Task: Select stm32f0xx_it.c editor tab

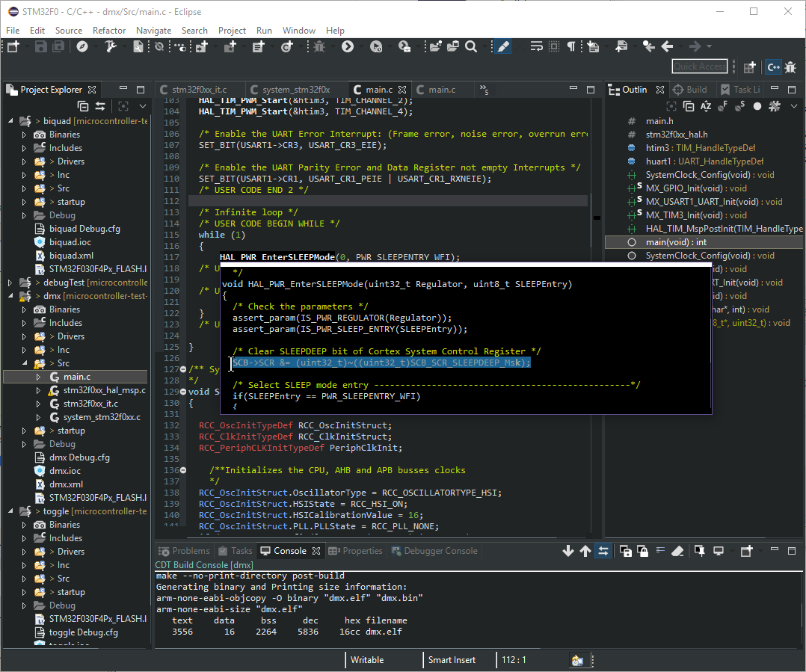Action: click(x=198, y=90)
